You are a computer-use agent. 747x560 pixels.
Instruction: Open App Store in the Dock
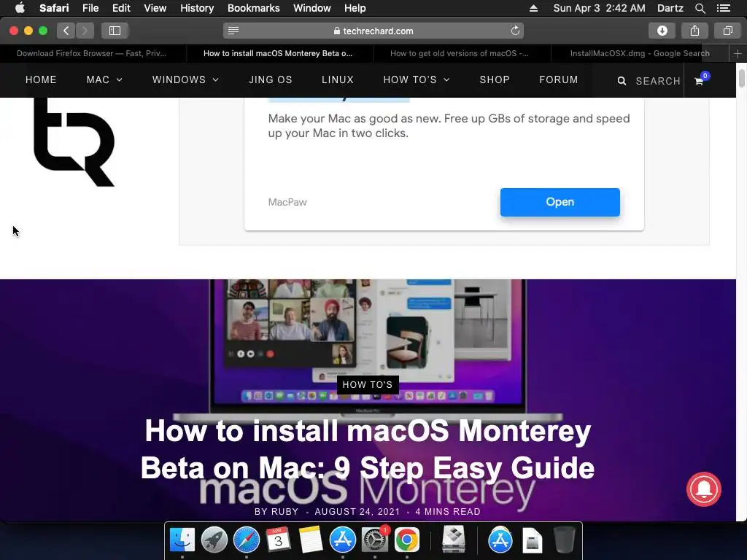[343, 540]
